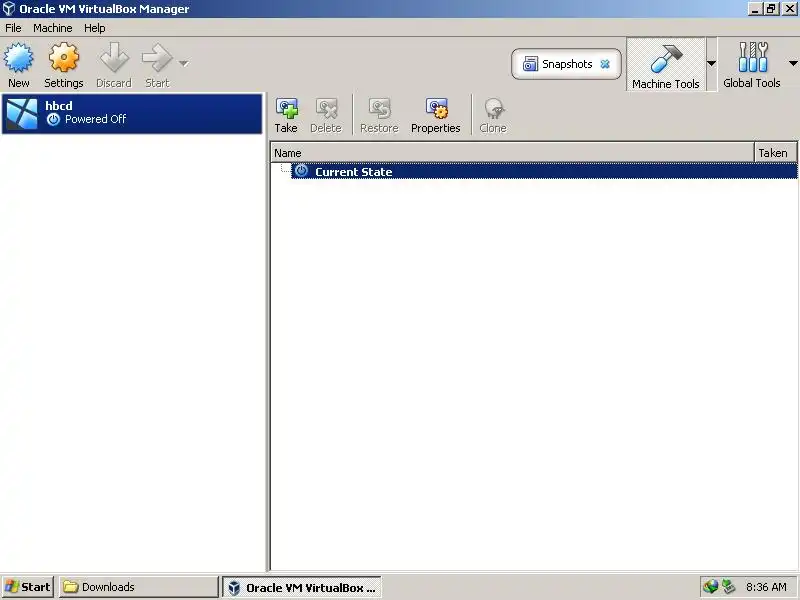Screen dimensions: 800x600
Task: Open the File menu
Action: click(x=13, y=28)
